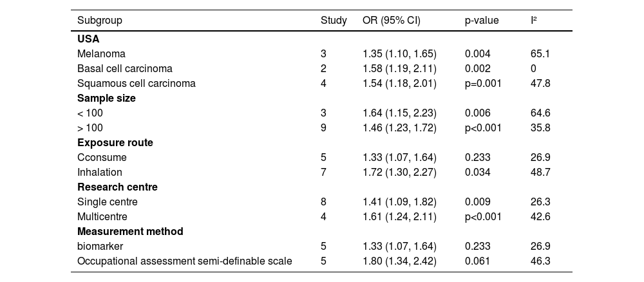Screen dimensions: 644x282
Task: Select the biomarker row label
Action: click(100, 246)
